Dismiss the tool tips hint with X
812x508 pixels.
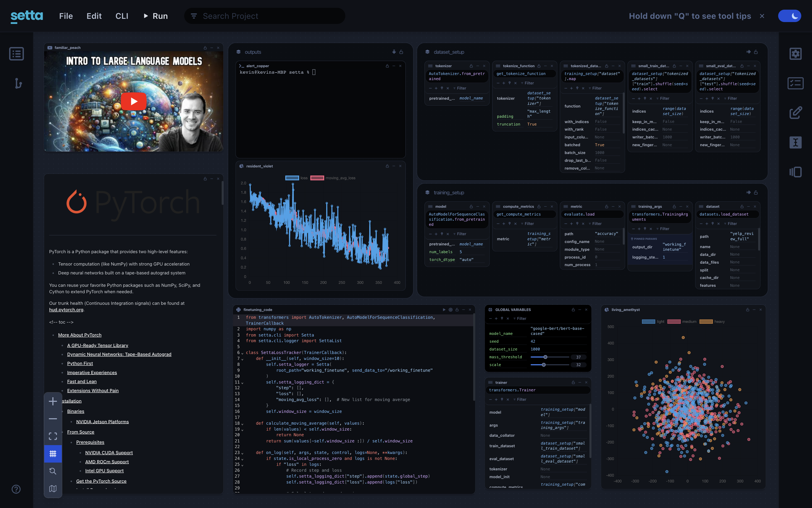(762, 16)
